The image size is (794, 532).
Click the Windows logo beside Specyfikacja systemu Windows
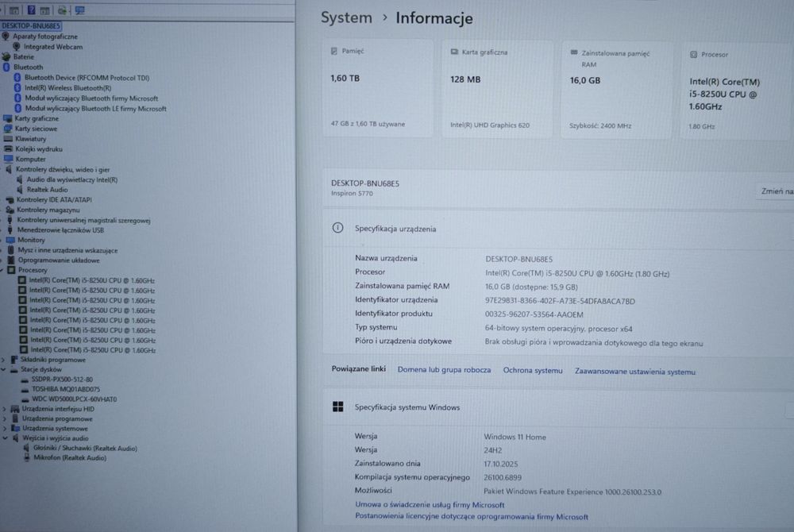[337, 407]
